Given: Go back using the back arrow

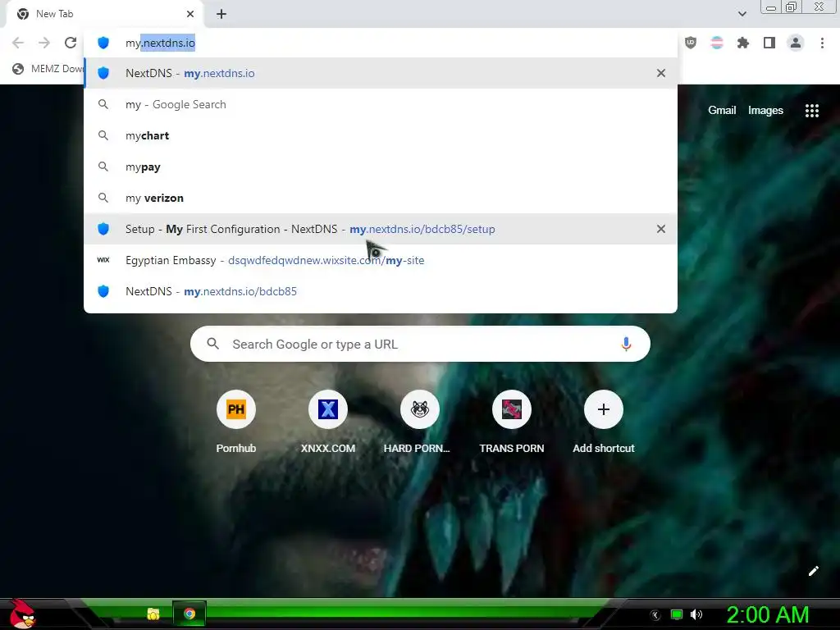Looking at the screenshot, I should pyautogui.click(x=18, y=43).
